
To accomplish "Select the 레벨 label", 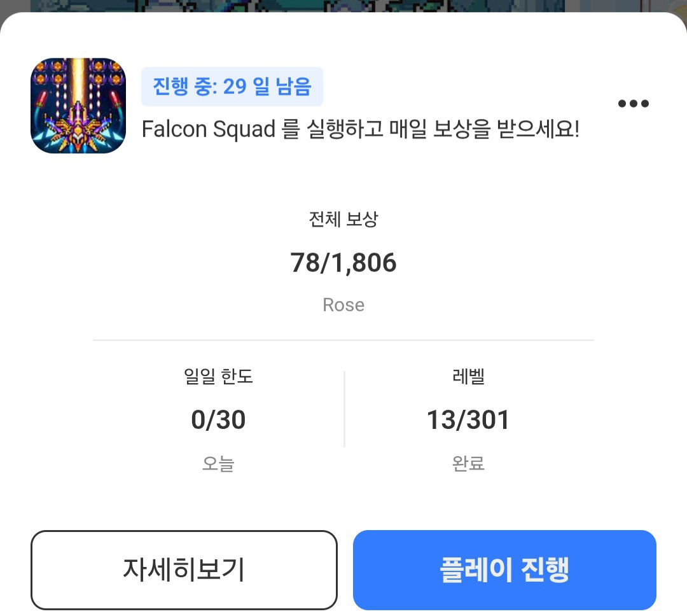I will [468, 376].
